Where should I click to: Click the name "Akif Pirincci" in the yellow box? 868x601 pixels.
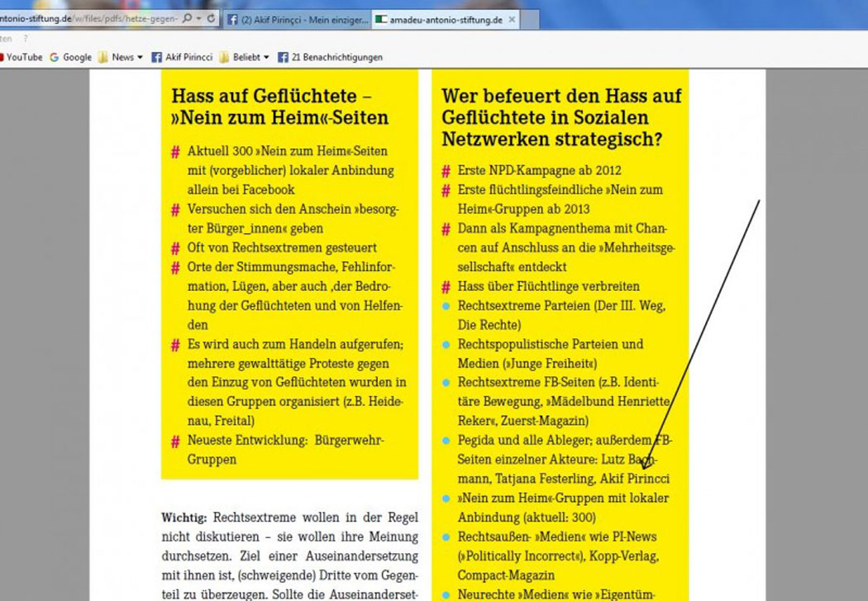pyautogui.click(x=636, y=479)
